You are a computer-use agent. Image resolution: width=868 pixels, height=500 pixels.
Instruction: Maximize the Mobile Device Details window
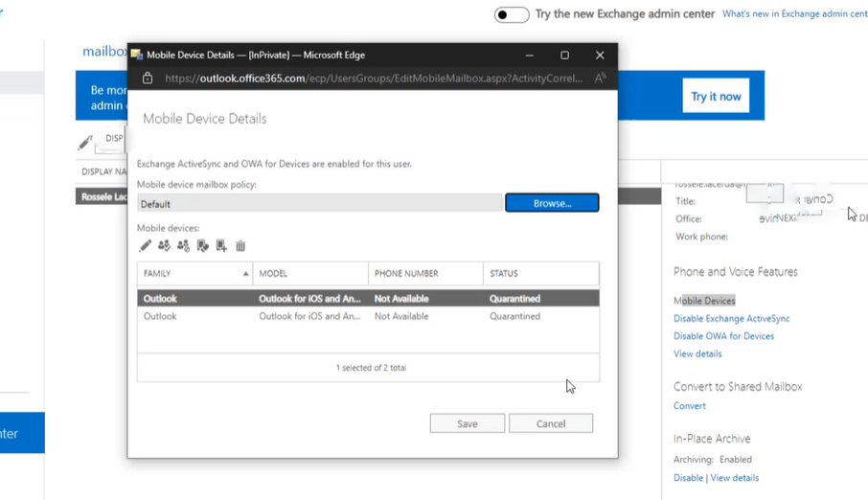click(564, 55)
